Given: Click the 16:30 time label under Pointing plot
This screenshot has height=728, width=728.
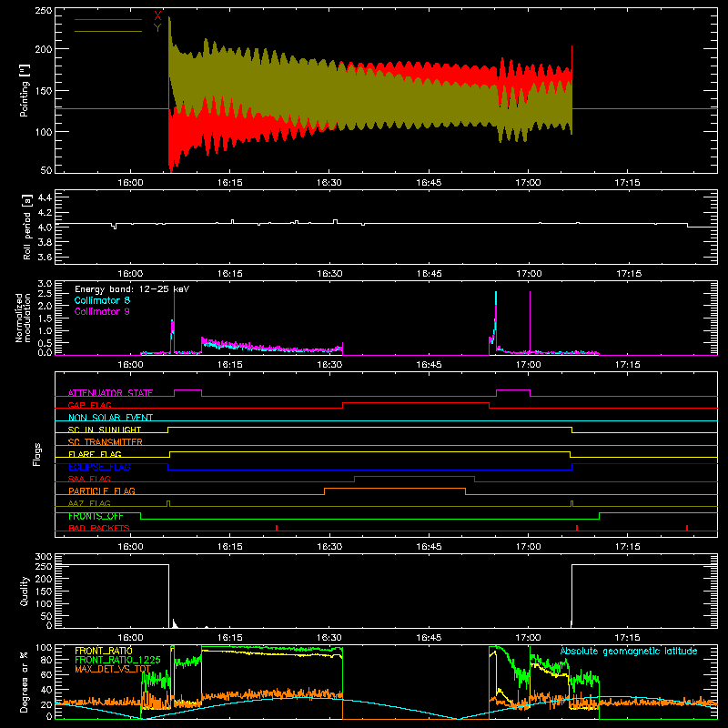Looking at the screenshot, I should click(x=329, y=183).
